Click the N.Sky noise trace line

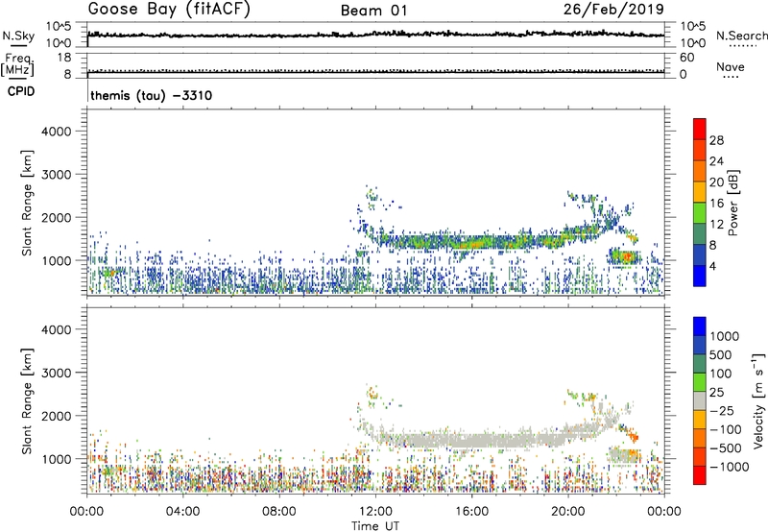[375, 35]
